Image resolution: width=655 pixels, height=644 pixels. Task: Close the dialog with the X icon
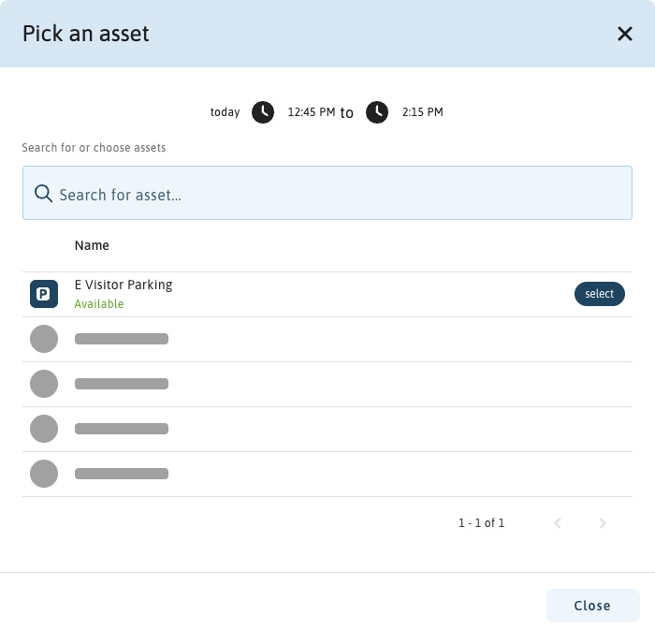click(625, 35)
